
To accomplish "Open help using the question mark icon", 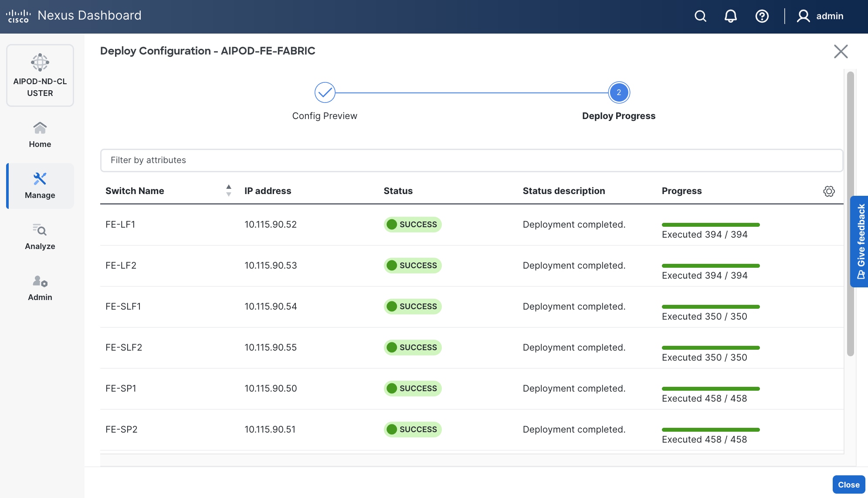I will point(763,16).
